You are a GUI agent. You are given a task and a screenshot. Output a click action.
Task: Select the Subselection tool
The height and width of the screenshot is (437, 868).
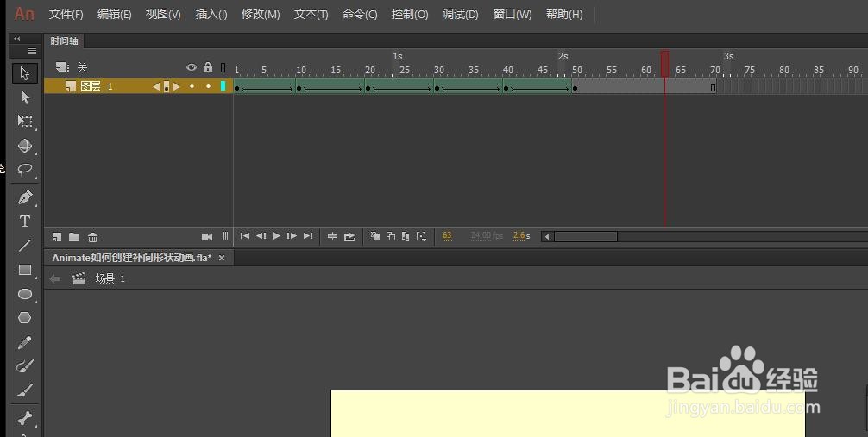[x=25, y=97]
